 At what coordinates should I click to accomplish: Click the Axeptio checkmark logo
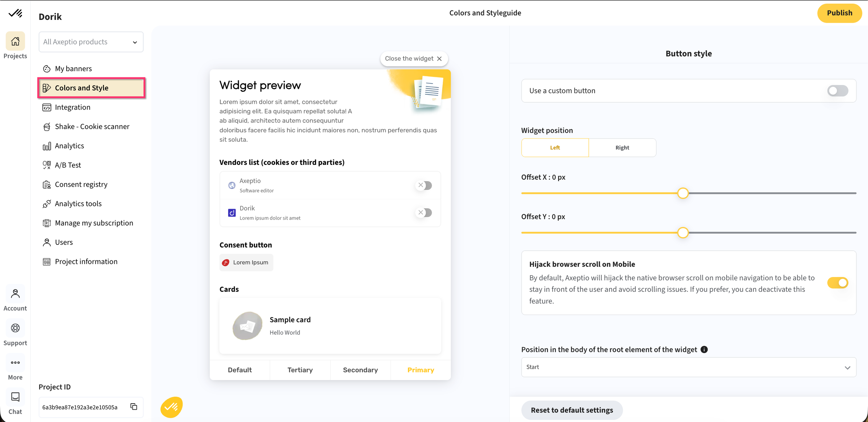pyautogui.click(x=15, y=13)
